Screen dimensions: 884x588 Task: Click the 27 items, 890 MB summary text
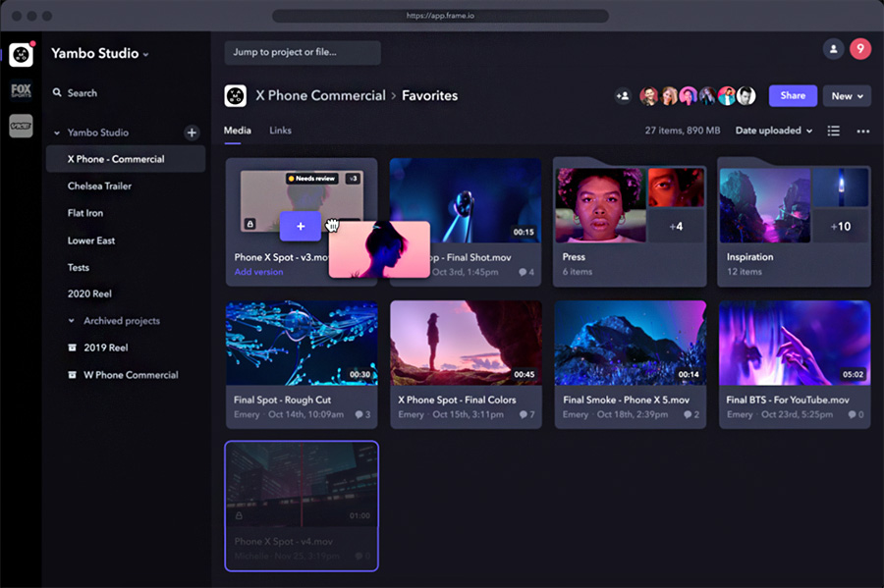tap(683, 131)
